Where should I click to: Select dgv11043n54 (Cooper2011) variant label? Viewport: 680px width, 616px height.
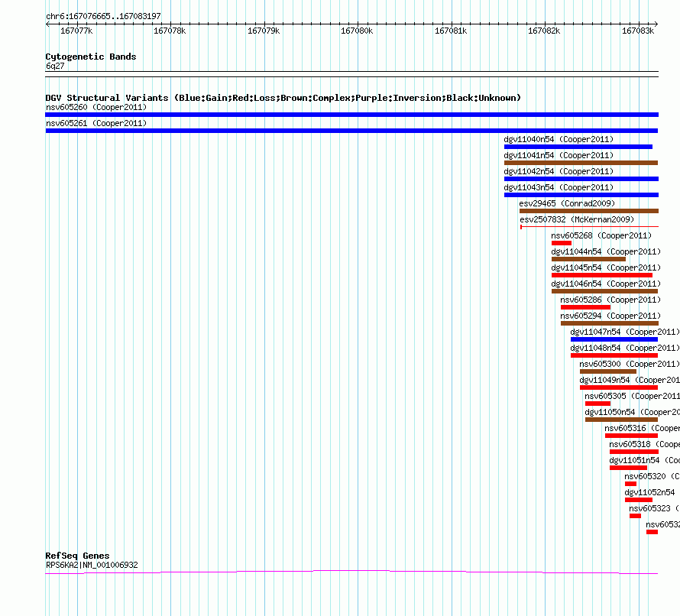click(559, 187)
